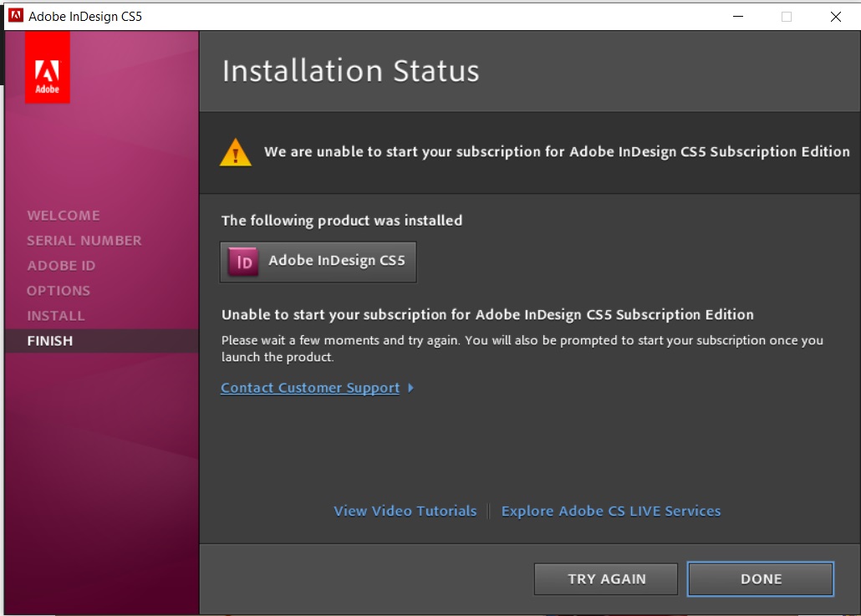The height and width of the screenshot is (616, 861).
Task: Click the highlighted FINISH step
Action: (50, 341)
